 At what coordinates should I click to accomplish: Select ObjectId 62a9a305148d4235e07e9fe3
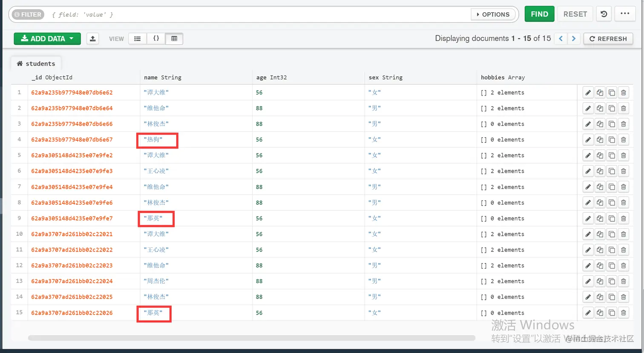pos(72,171)
